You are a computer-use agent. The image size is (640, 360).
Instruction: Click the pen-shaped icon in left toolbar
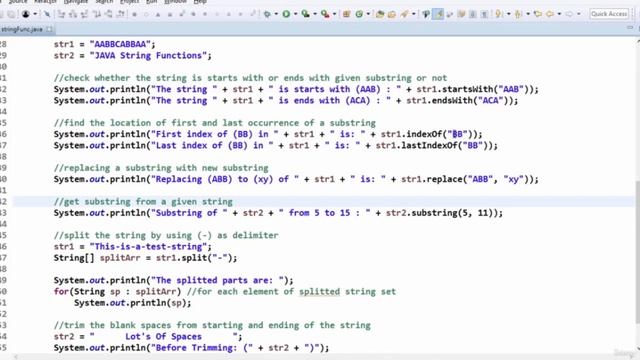coord(47,14)
